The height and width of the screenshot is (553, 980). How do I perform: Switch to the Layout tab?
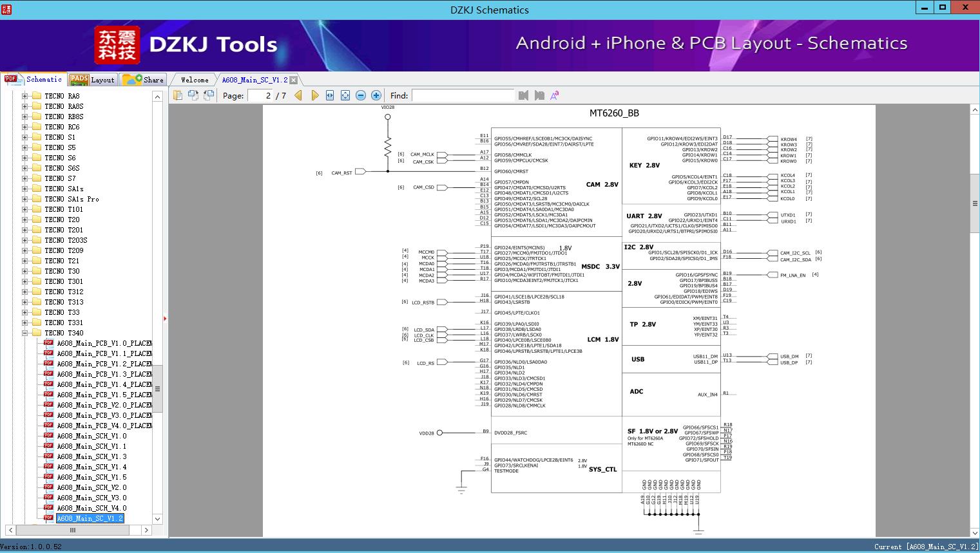coord(92,80)
